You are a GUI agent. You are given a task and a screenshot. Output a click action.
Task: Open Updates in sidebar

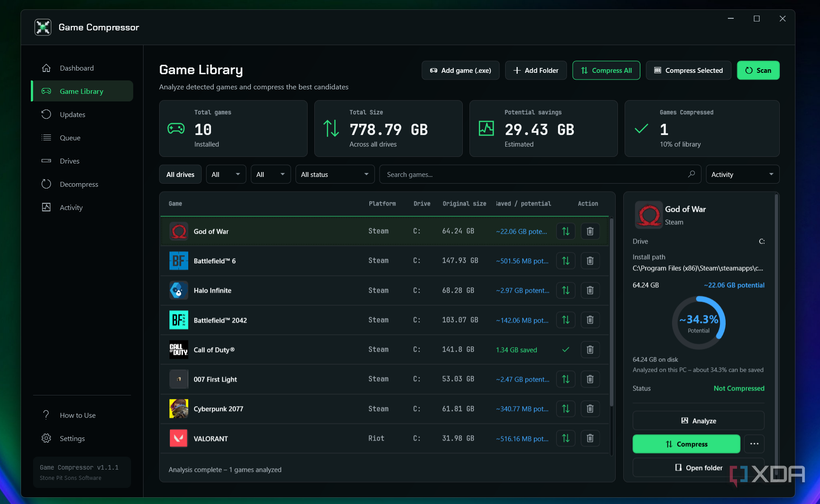(82, 114)
